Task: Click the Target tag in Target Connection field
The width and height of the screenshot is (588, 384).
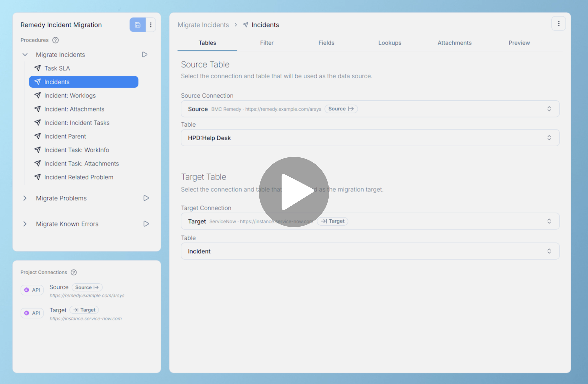Action: (x=333, y=221)
